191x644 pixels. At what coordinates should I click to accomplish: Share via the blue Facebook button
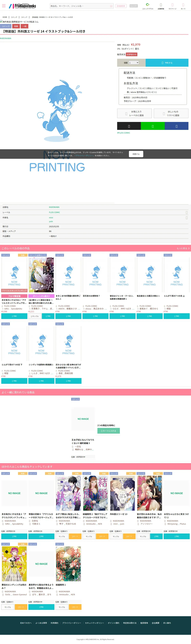click(177, 126)
